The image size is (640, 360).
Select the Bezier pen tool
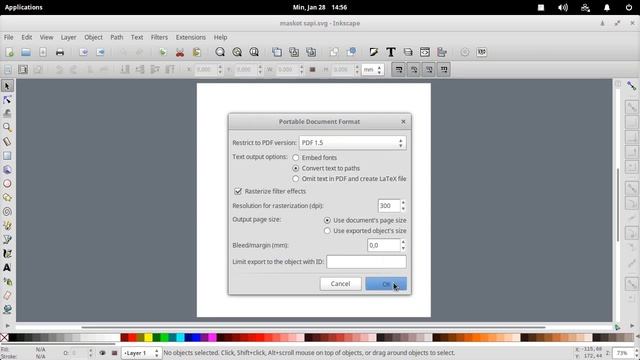pyautogui.click(x=7, y=240)
